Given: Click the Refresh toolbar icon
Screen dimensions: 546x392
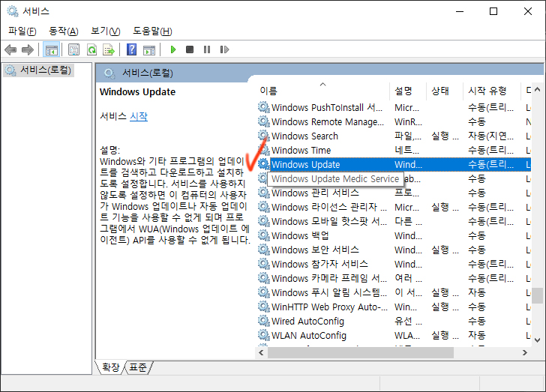Looking at the screenshot, I should [91, 49].
